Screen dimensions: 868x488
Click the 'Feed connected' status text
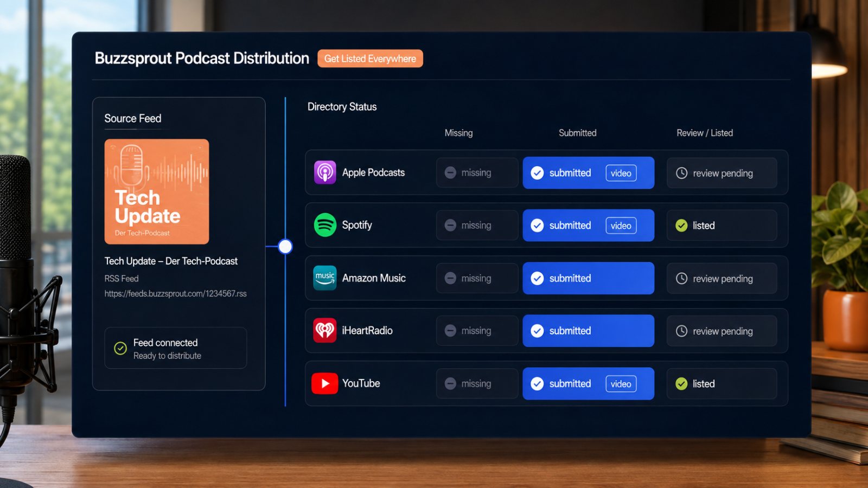pos(165,343)
